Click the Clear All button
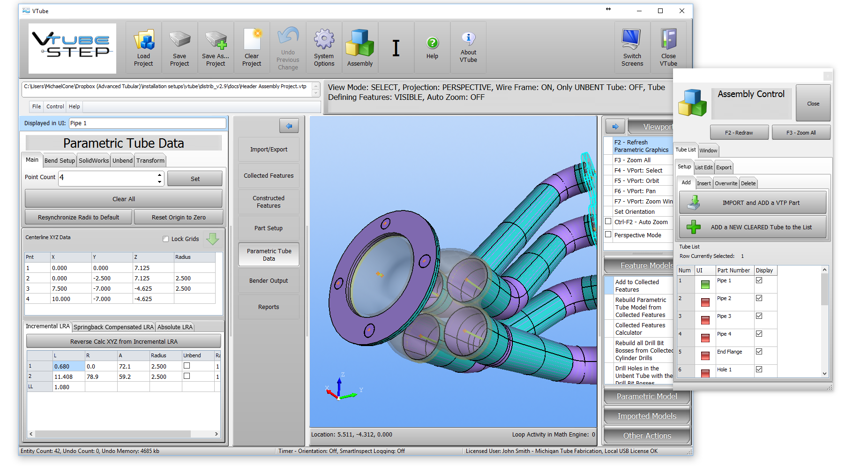The width and height of the screenshot is (868, 467). (123, 199)
